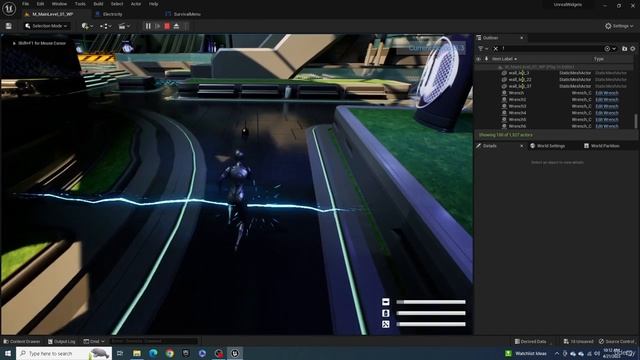Save the current level with the floppy icon
Viewport: 640px width, 360px height.
(9, 26)
